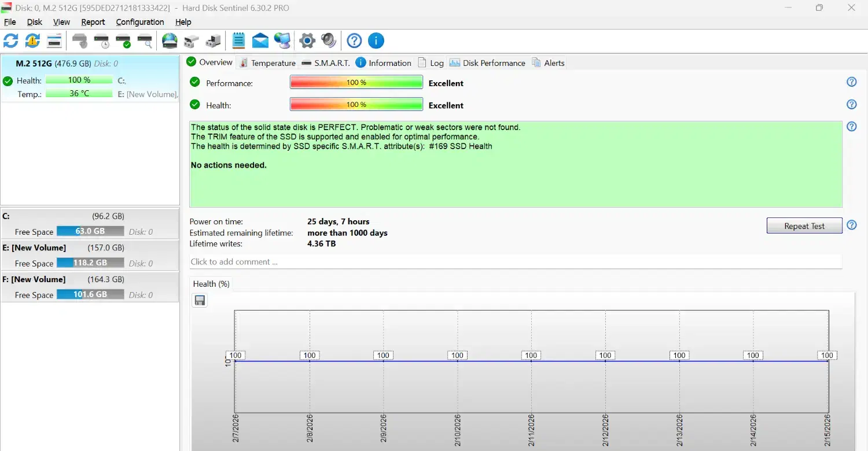Click the speaker sound toolbar icon
The image size is (868, 451).
coord(329,40)
